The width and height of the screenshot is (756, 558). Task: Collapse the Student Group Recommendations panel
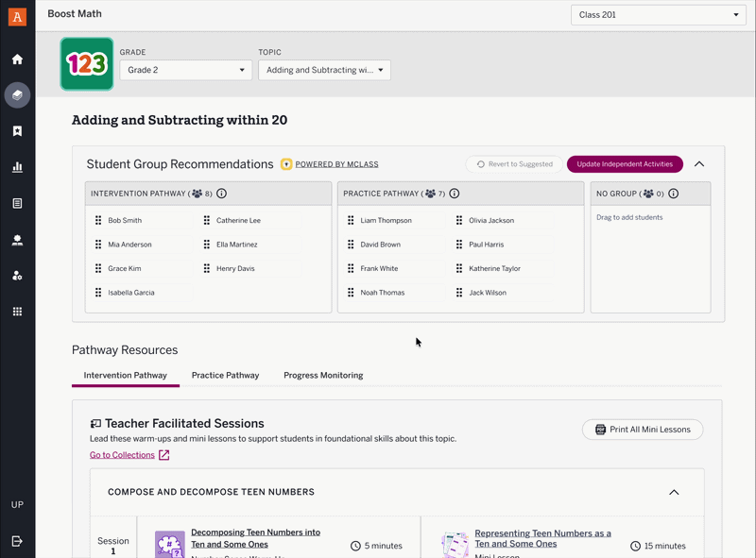699,164
